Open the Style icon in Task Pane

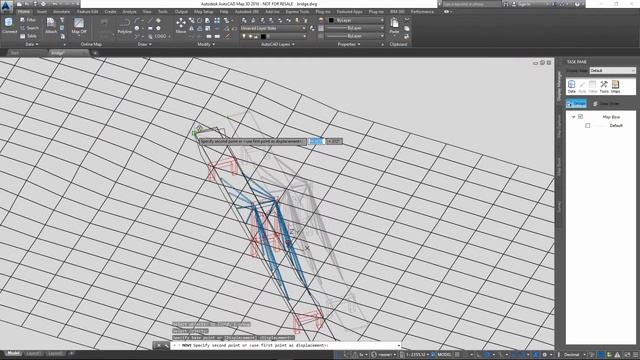[x=582, y=86]
